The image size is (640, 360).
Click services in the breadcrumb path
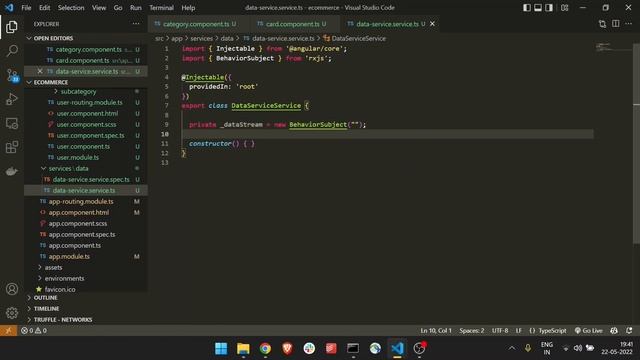[x=201, y=38]
